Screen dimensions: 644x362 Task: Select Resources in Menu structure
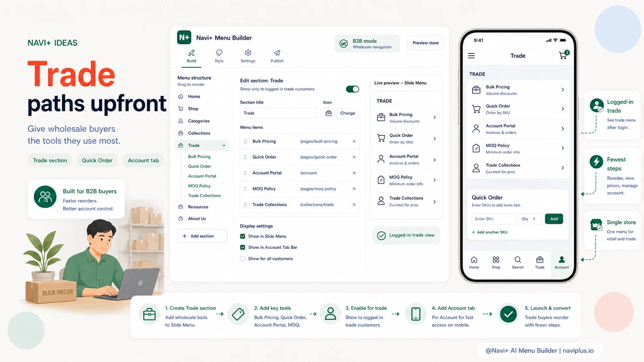click(x=193, y=207)
